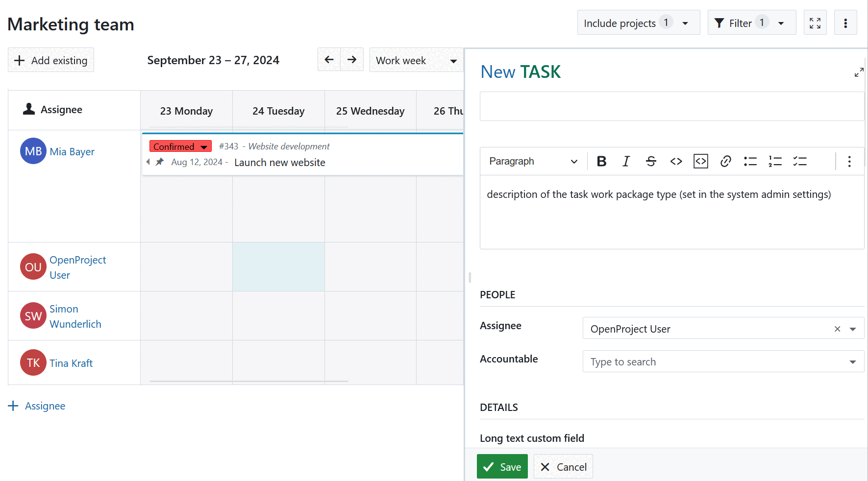Add a hyperlink in the description editor

pos(725,161)
